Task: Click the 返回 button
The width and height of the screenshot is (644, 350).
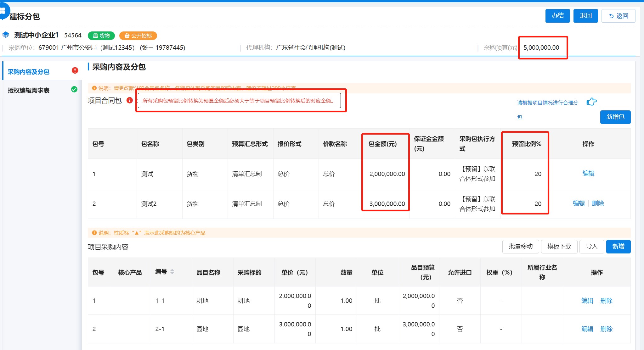Action: [618, 16]
